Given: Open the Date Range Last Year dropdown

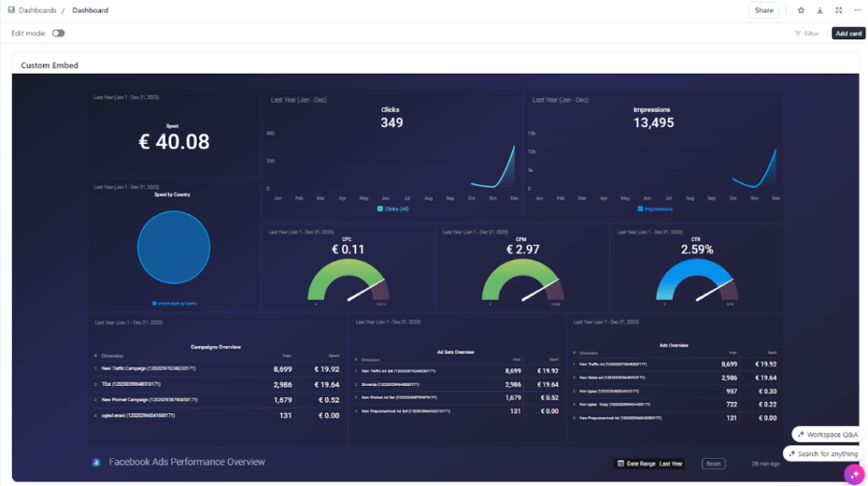Looking at the screenshot, I should 649,464.
